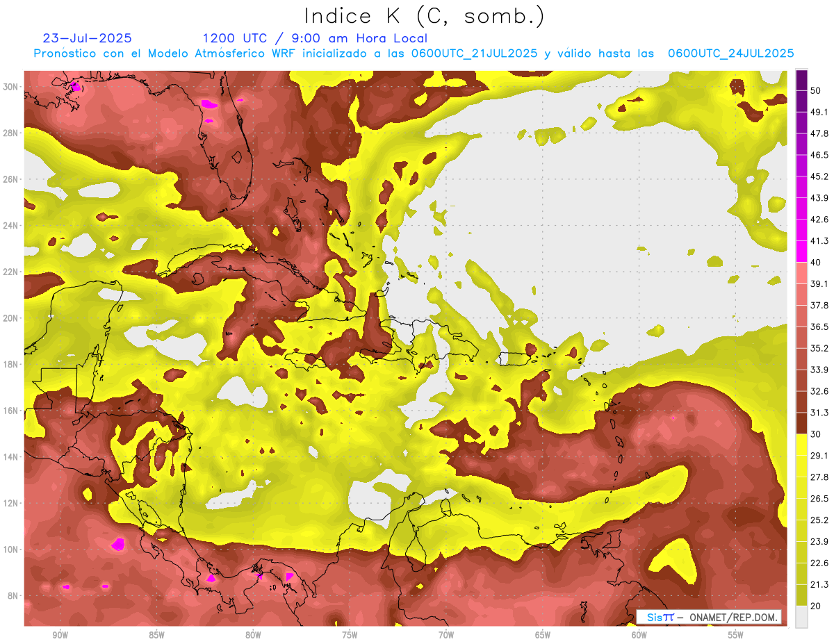Click the colorbar value 40
Viewport: 834px width, 644px height.
[816, 263]
